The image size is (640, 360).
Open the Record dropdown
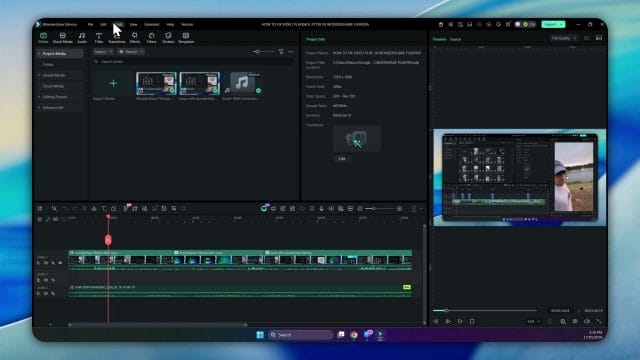(131, 52)
